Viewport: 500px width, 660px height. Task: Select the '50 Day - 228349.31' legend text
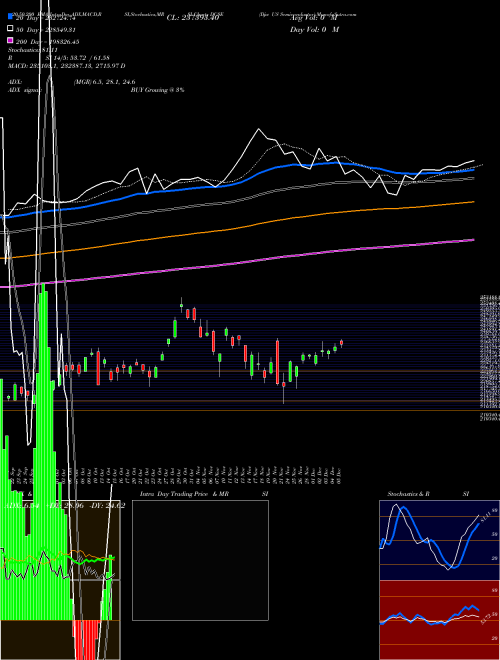[45, 30]
